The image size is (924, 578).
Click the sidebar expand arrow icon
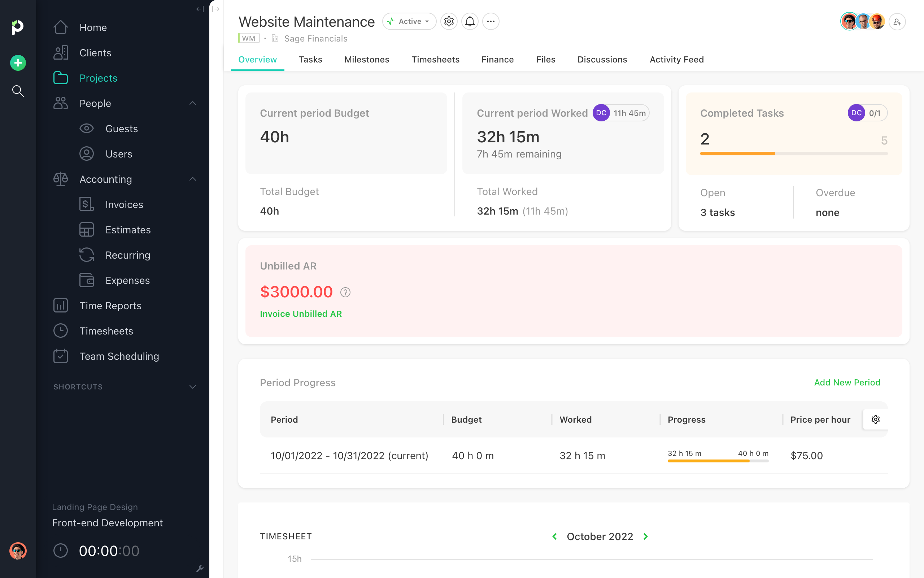(x=216, y=9)
